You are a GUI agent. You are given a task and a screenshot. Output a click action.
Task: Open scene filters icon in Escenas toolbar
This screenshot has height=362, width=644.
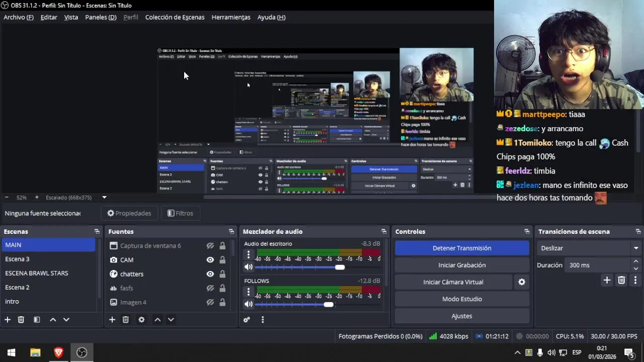(x=37, y=320)
